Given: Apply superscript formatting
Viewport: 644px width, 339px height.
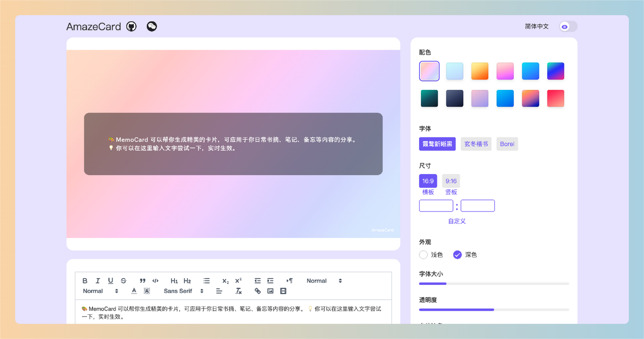Looking at the screenshot, I should click(238, 281).
